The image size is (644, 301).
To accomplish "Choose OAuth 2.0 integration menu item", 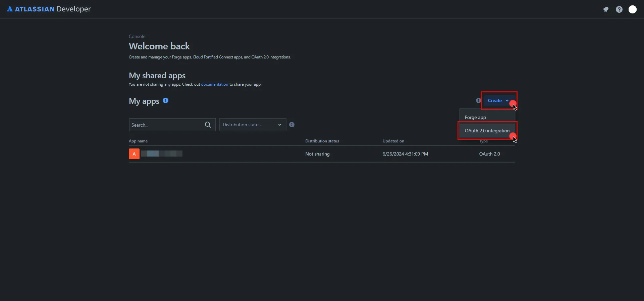I will [487, 131].
